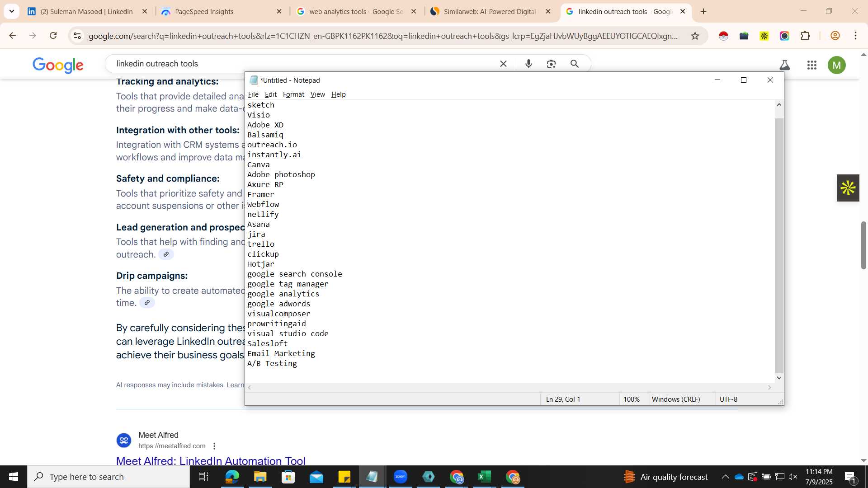Open Meet Alfred result options three dots
This screenshot has height=488, width=868.
[x=214, y=446]
